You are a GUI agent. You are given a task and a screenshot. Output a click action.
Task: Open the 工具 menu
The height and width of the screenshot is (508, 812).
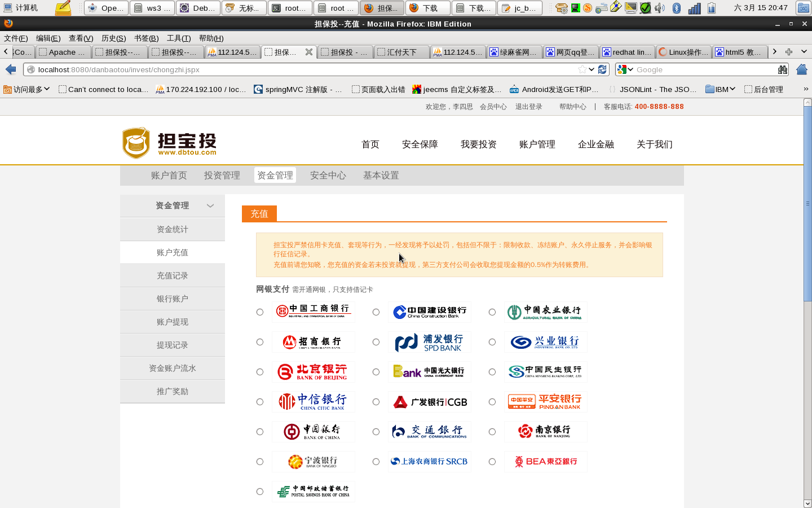pyautogui.click(x=179, y=38)
